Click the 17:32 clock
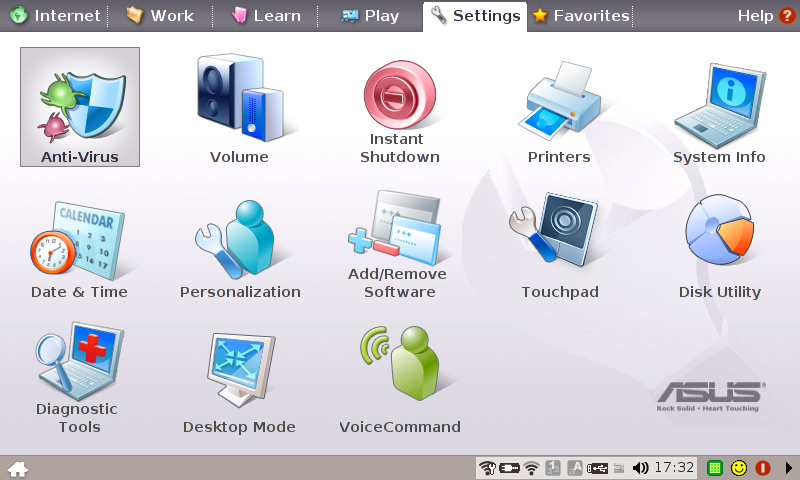The height and width of the screenshot is (480, 800). coord(674,467)
